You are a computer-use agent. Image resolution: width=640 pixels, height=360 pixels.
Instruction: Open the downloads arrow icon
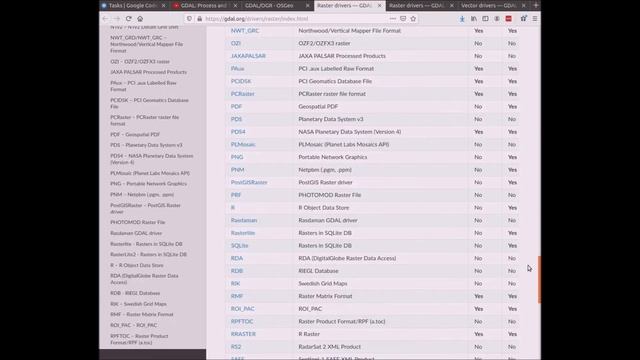462,19
